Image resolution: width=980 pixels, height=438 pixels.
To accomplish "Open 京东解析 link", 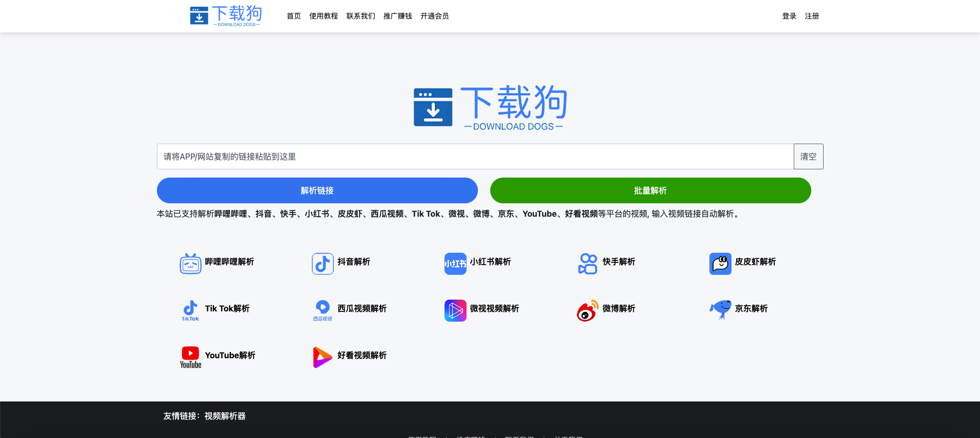I will (751, 308).
